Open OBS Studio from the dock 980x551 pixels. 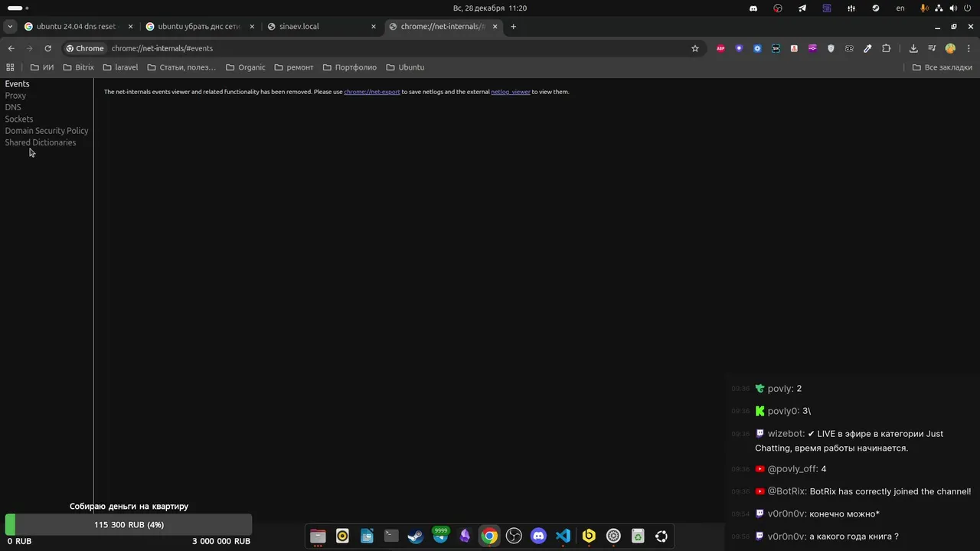(514, 536)
